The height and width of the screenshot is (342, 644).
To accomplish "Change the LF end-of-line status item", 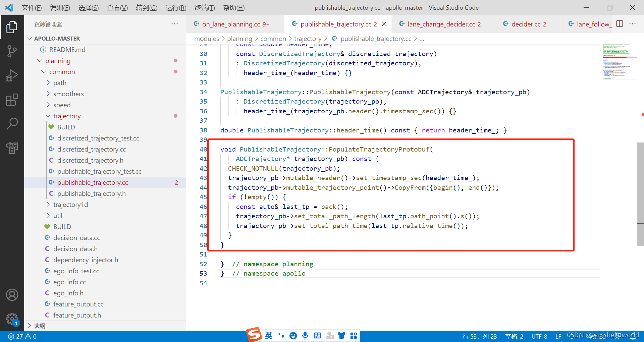I will click(558, 336).
